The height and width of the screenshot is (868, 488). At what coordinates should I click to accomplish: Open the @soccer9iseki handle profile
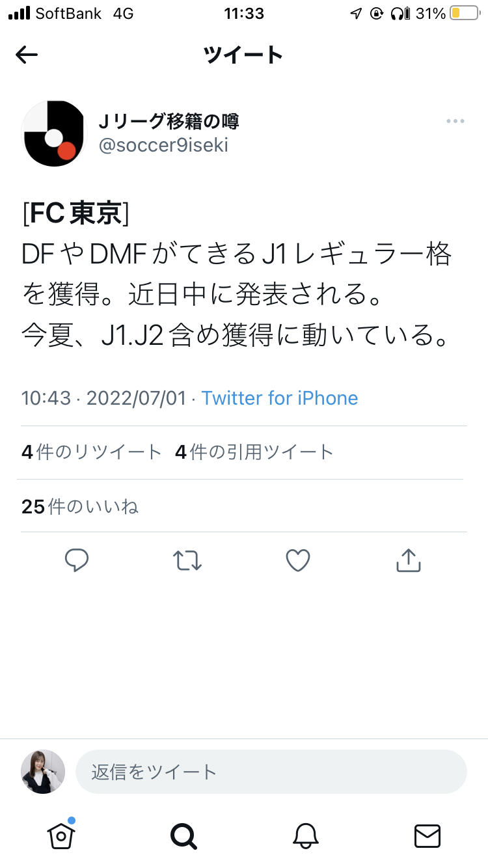(x=163, y=145)
